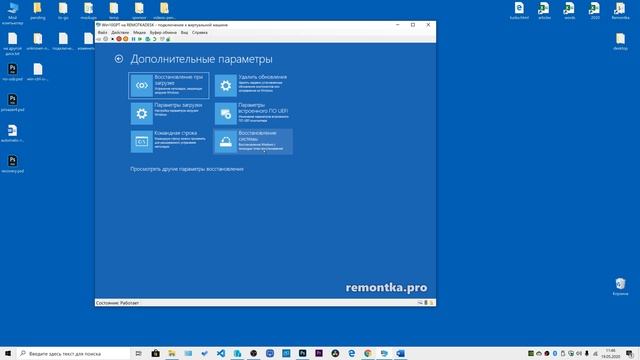Screen dimensions: 640x360
Task: Open the Буфер обмена menu
Action: [163, 32]
